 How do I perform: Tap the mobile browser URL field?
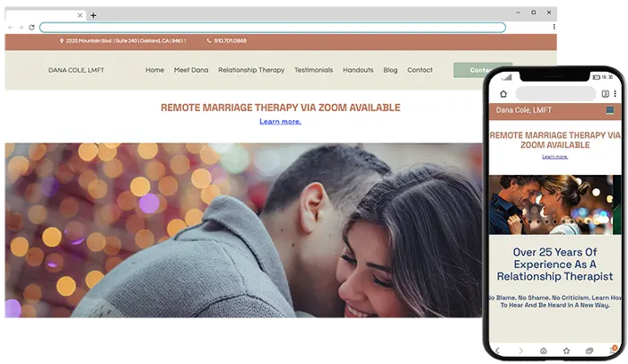pyautogui.click(x=555, y=93)
